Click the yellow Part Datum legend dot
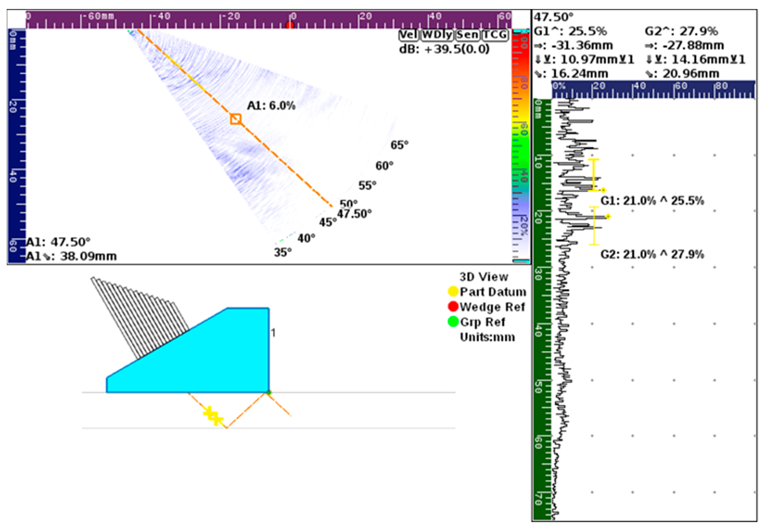The height and width of the screenshot is (532, 764). (453, 292)
